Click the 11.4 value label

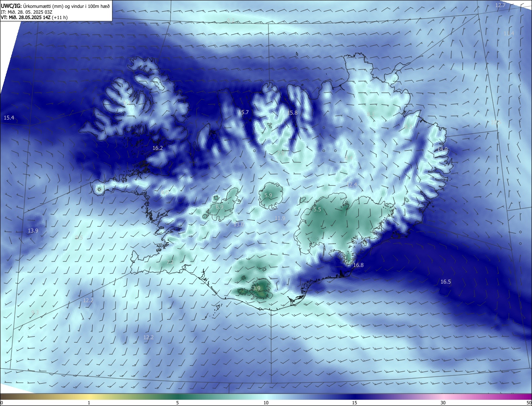(509, 33)
